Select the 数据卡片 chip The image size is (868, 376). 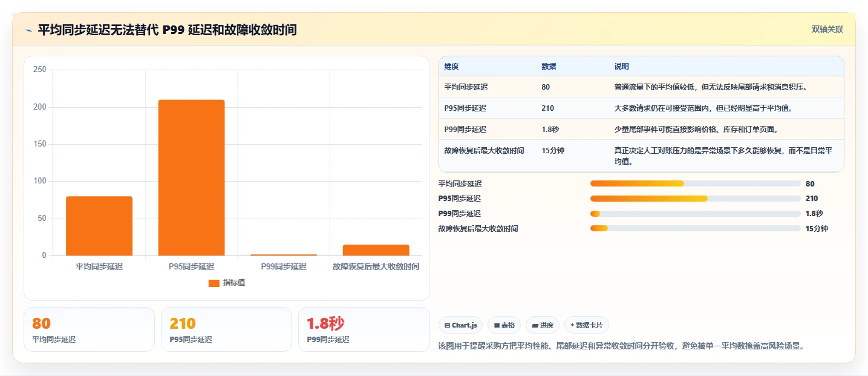point(587,325)
